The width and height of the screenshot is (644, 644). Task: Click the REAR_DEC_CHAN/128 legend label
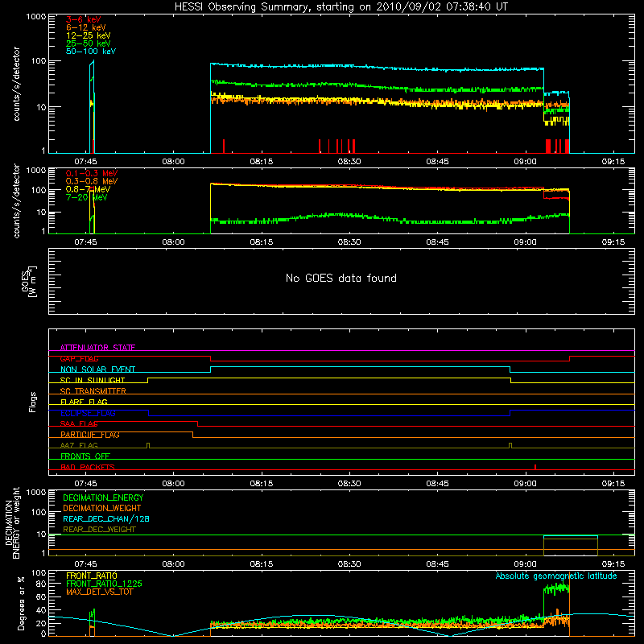(106, 518)
